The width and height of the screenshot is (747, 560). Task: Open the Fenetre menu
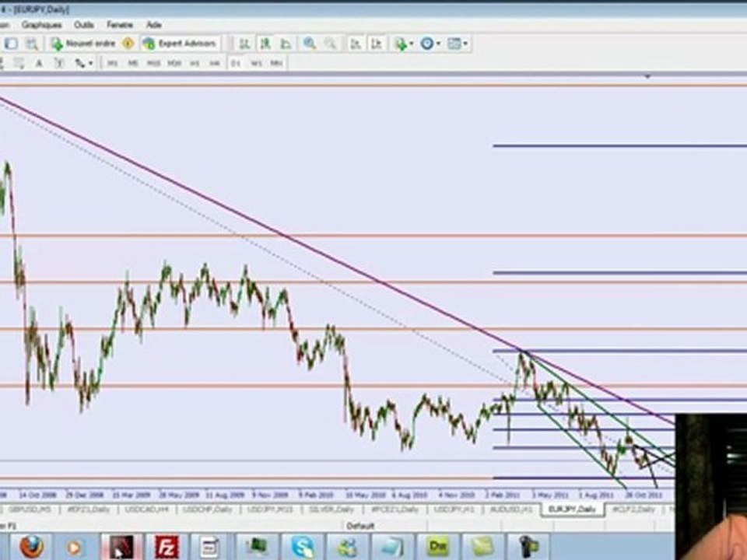tap(120, 25)
